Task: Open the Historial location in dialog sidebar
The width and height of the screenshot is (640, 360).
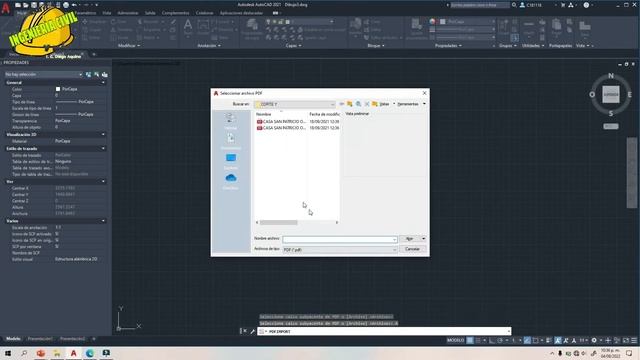Action: tap(230, 121)
